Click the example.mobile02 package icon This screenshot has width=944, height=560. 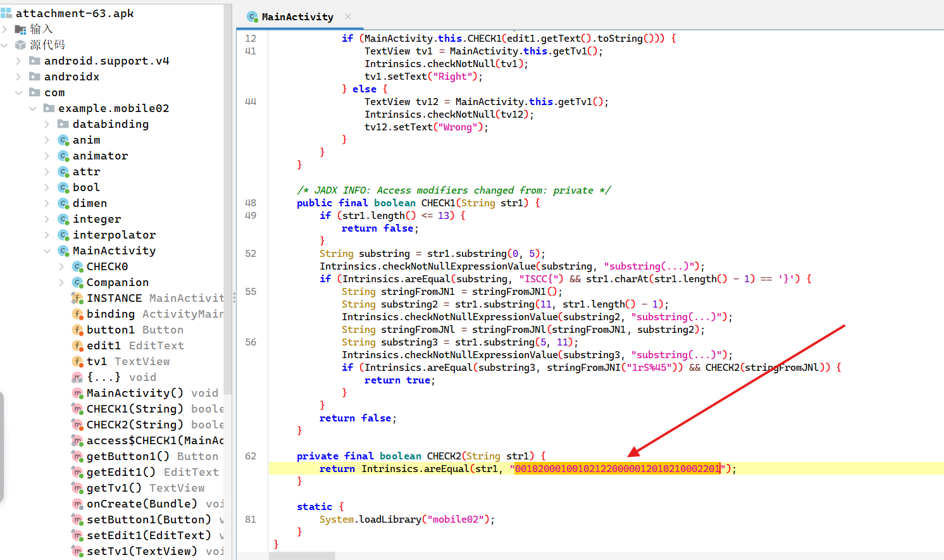[x=49, y=108]
